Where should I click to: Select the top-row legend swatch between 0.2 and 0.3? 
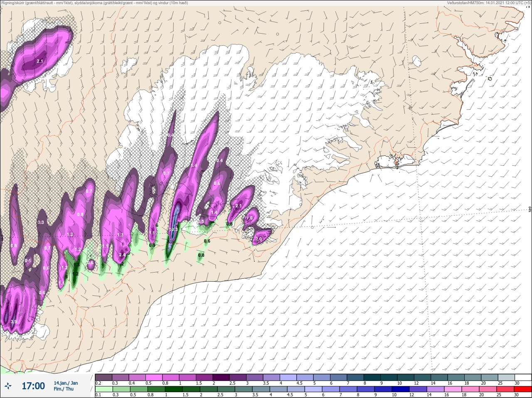pos(103,377)
